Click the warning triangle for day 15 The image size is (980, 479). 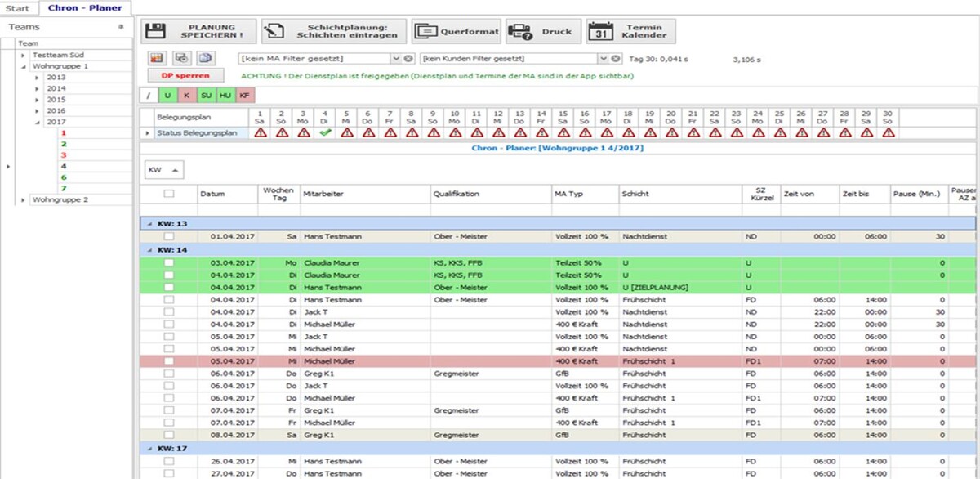[563, 132]
